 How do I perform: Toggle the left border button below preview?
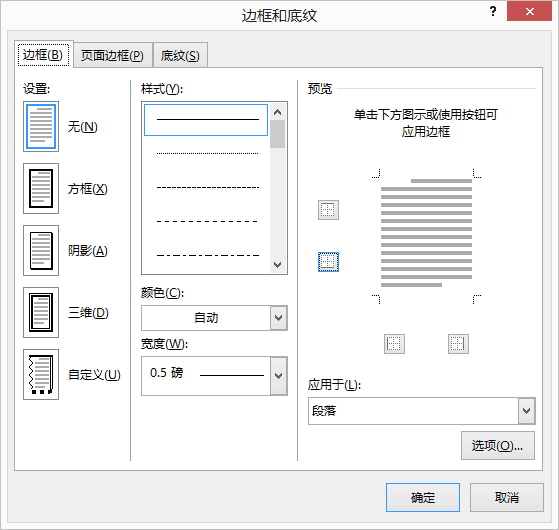click(394, 344)
